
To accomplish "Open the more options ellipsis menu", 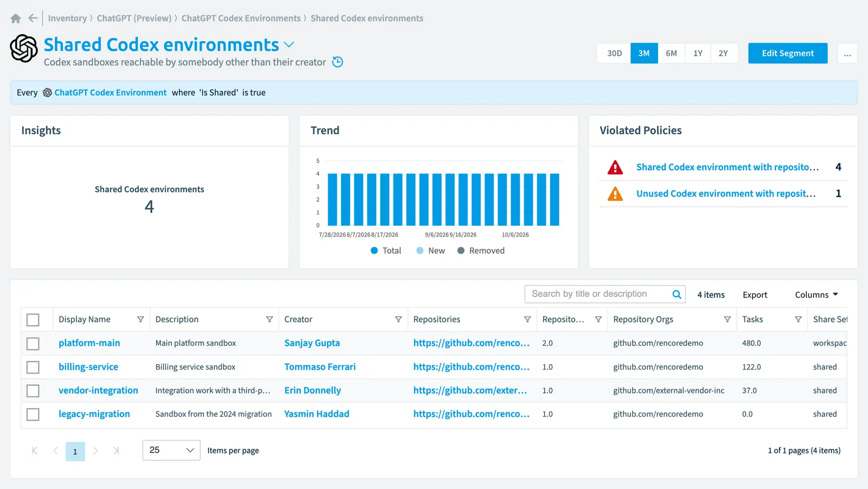I will (x=847, y=53).
